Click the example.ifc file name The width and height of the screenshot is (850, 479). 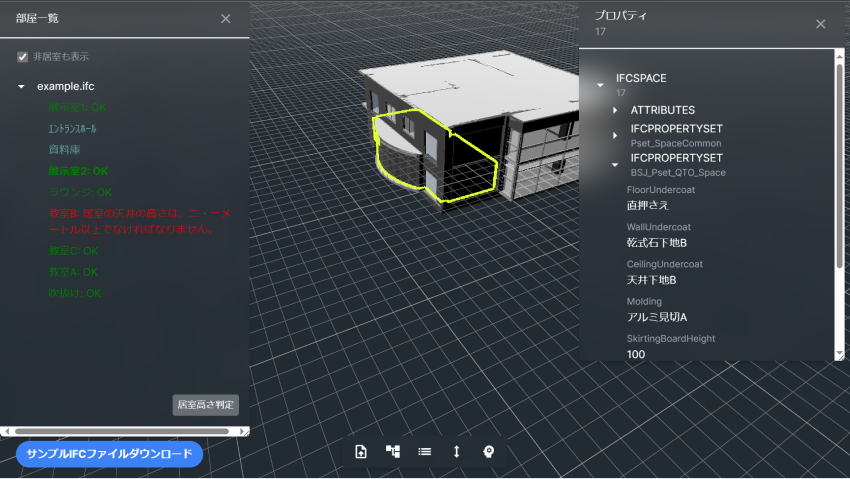pyautogui.click(x=66, y=86)
